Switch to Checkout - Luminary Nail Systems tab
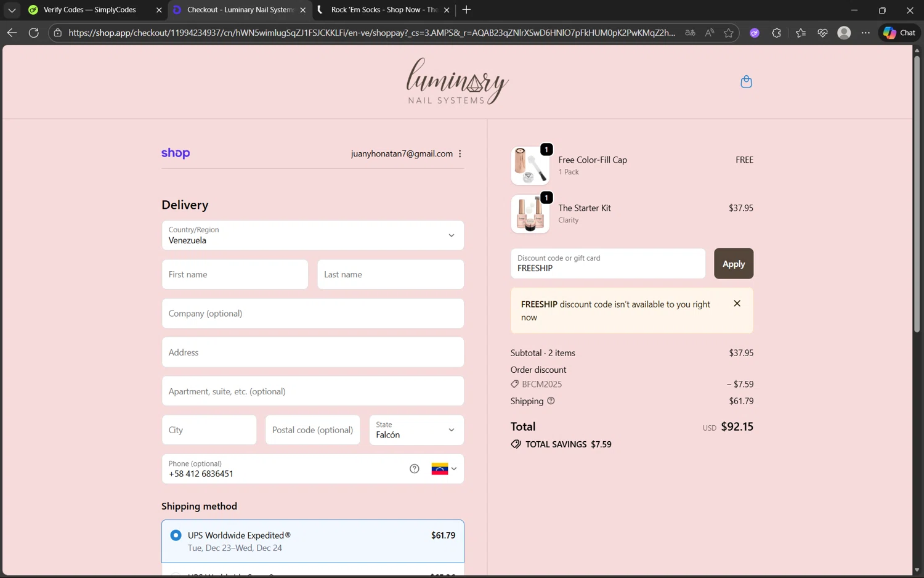Image resolution: width=924 pixels, height=578 pixels. (240, 10)
